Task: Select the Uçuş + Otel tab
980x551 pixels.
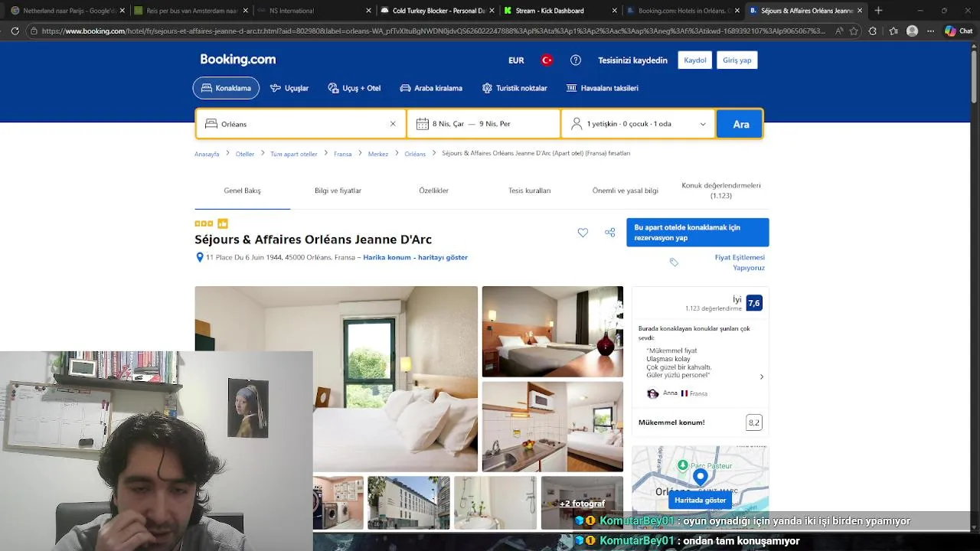Action: pyautogui.click(x=354, y=88)
